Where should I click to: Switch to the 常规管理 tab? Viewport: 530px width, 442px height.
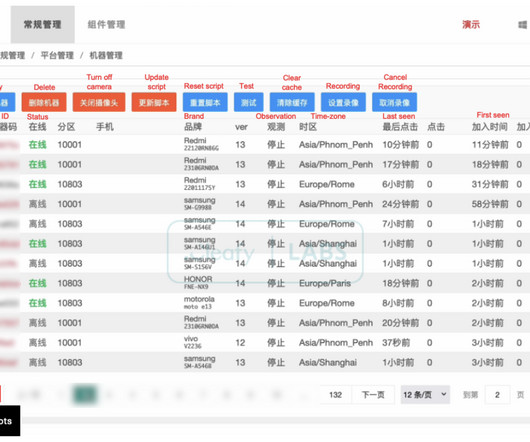tap(43, 24)
